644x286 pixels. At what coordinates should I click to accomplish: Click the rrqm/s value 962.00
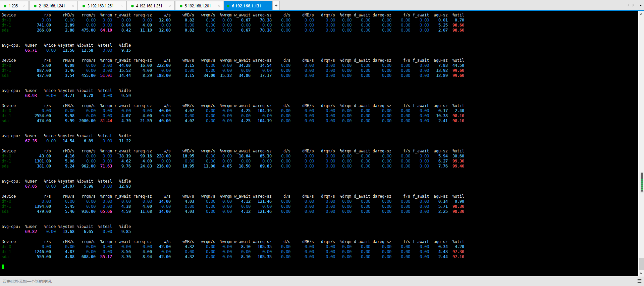(x=89, y=166)
